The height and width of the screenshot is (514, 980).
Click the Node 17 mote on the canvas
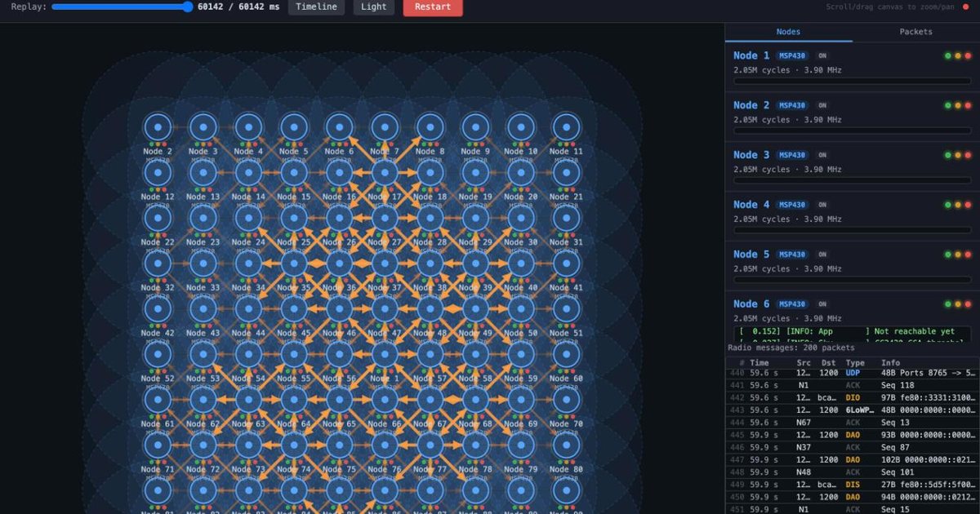(385, 173)
